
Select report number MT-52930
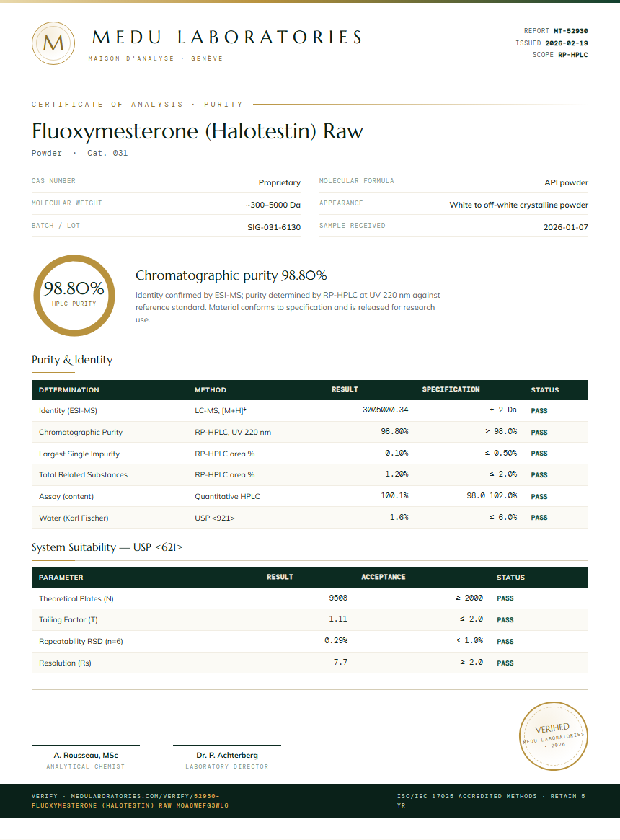[571, 31]
